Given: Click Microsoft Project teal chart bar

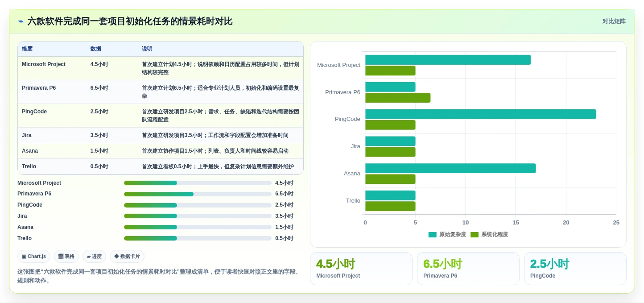Looking at the screenshot, I should click(x=448, y=60).
